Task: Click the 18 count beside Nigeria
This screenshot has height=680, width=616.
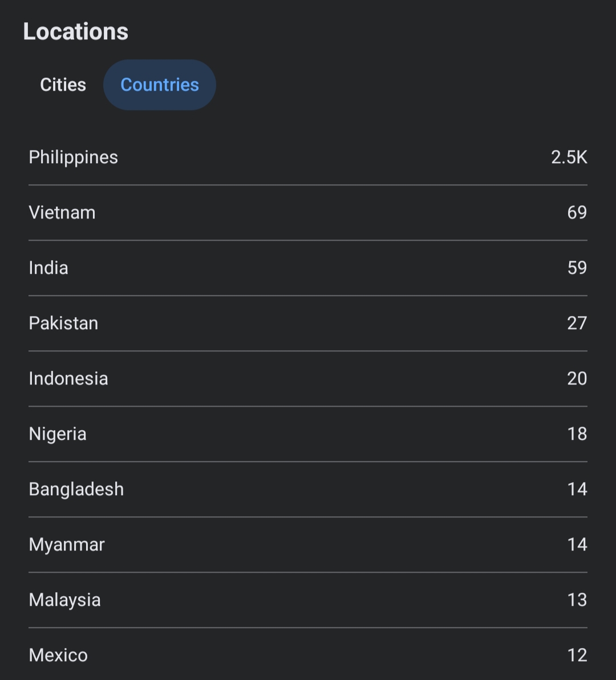Action: click(577, 434)
